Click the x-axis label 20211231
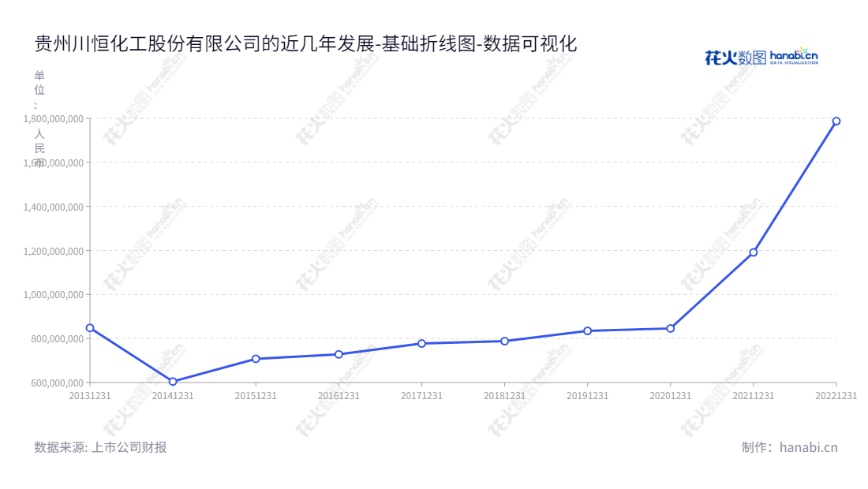 (754, 395)
